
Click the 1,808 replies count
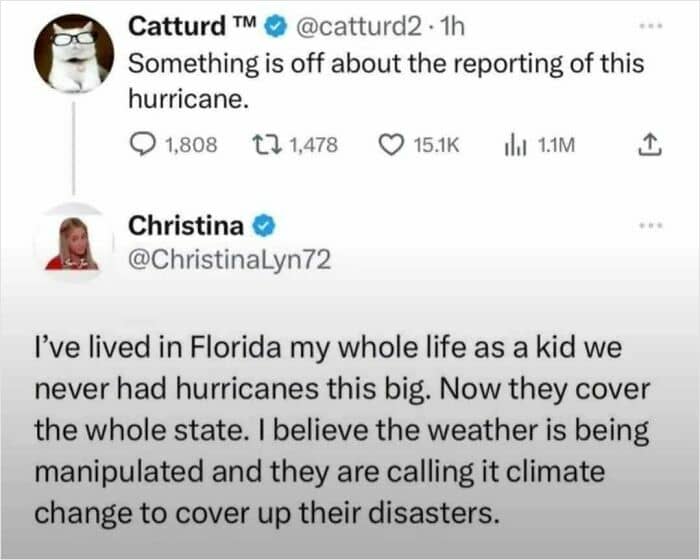point(190,145)
